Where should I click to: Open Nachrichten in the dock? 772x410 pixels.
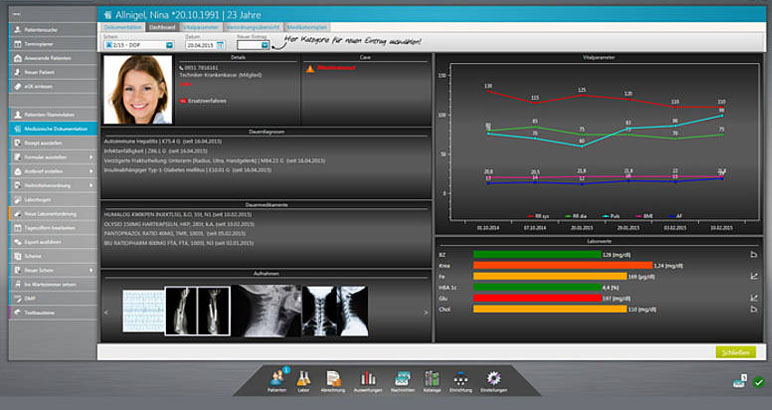pyautogui.click(x=401, y=378)
